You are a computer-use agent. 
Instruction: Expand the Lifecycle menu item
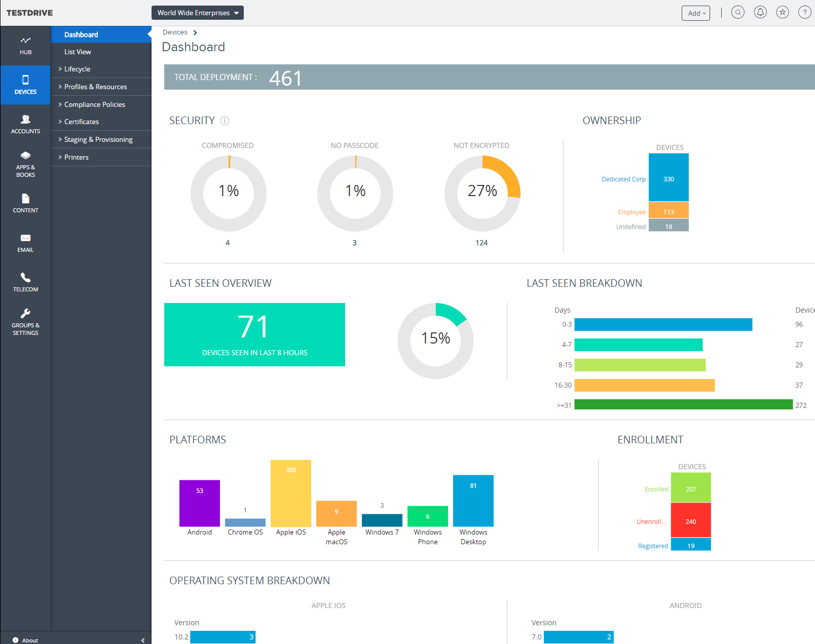click(x=77, y=69)
